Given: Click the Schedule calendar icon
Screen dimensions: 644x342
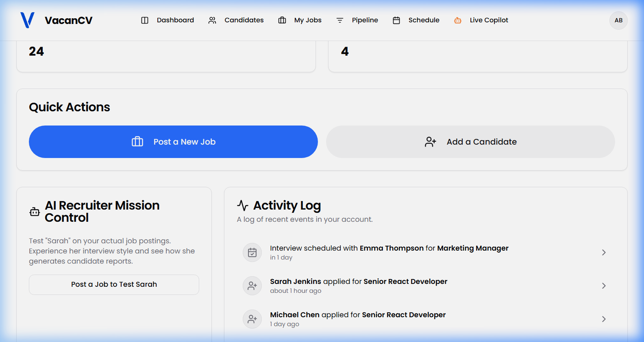Looking at the screenshot, I should pos(396,20).
